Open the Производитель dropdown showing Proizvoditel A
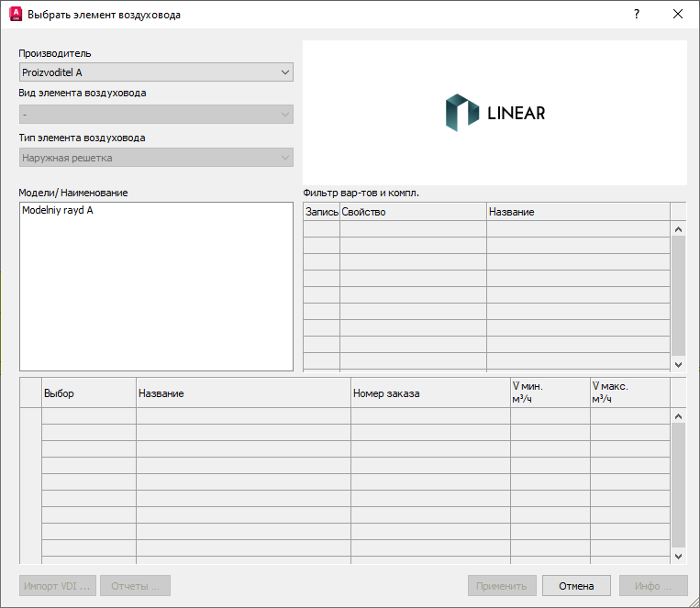This screenshot has height=608, width=700. (156, 72)
